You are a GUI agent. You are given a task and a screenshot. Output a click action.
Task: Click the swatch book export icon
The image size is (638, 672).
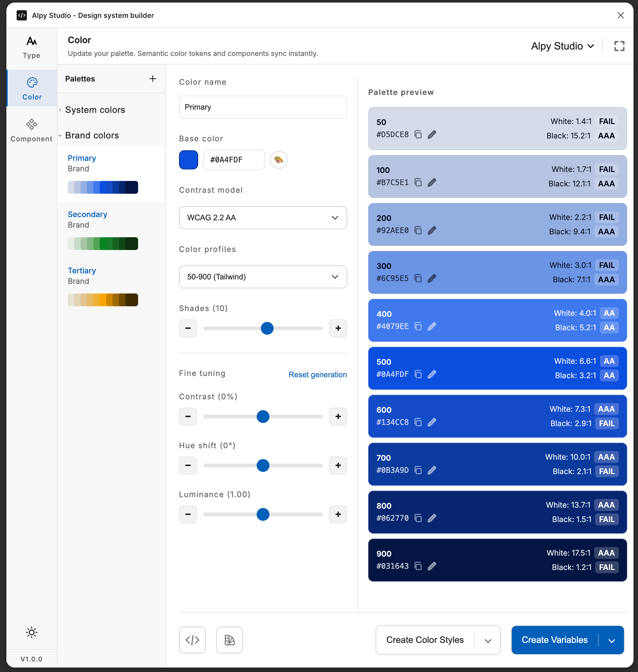click(x=229, y=640)
